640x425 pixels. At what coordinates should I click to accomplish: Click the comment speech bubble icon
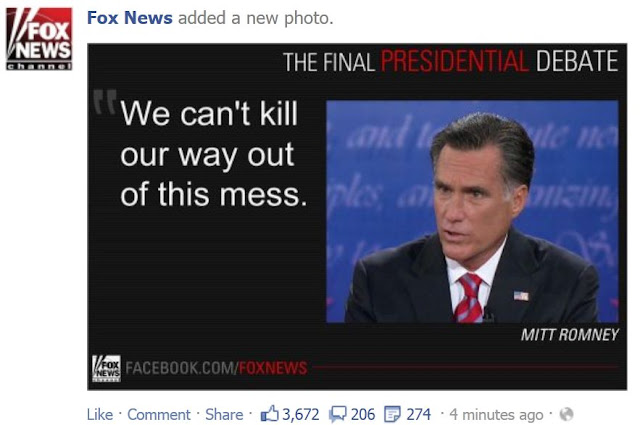coord(338,414)
